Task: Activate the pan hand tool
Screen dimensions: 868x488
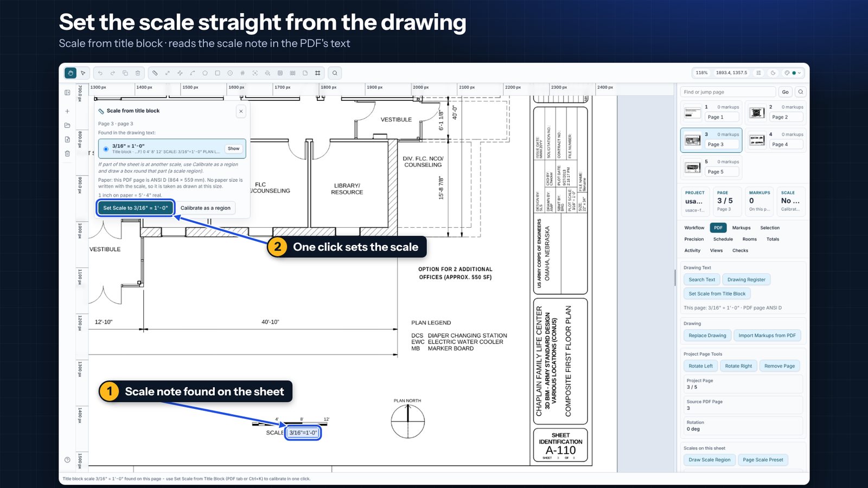Action: (71, 73)
